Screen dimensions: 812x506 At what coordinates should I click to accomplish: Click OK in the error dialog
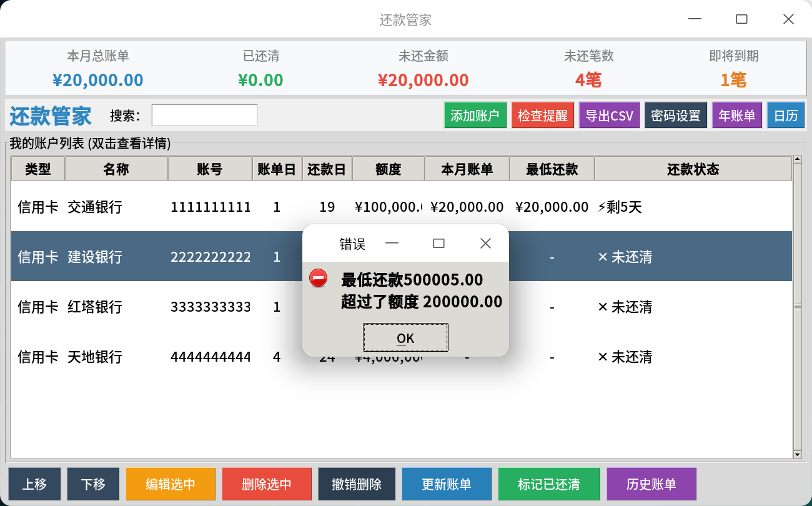(405, 338)
